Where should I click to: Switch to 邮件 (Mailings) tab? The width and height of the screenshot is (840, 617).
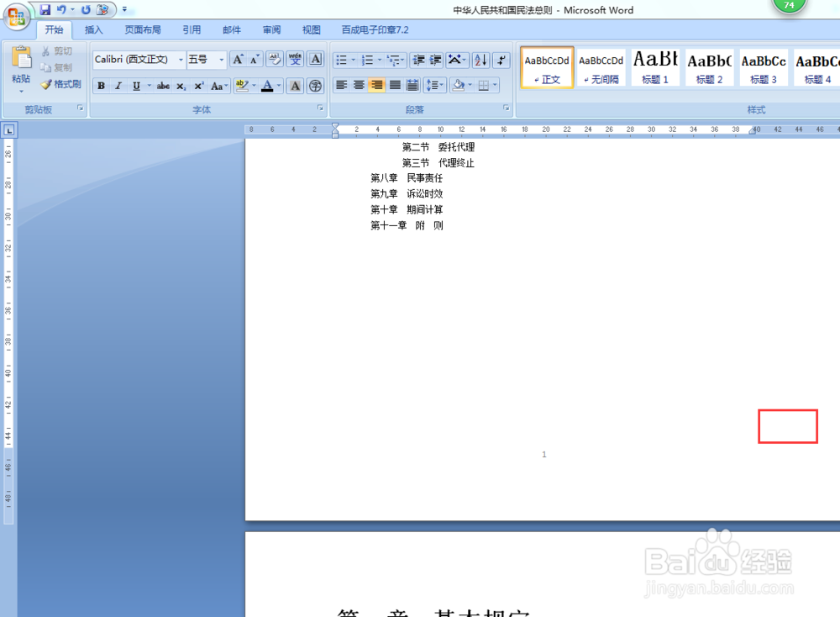232,30
